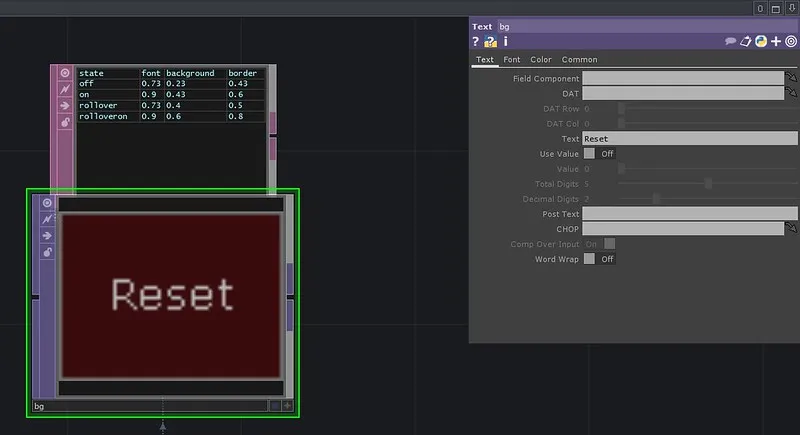
Task: Open the Field Component chooser arrow
Action: click(791, 78)
